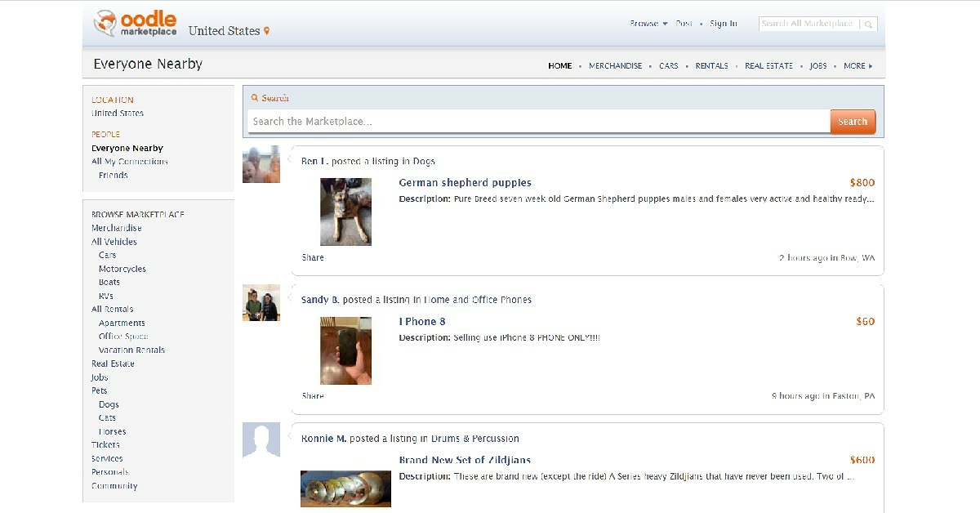
Task: Focus the Search the Marketplace input field
Action: 538,122
